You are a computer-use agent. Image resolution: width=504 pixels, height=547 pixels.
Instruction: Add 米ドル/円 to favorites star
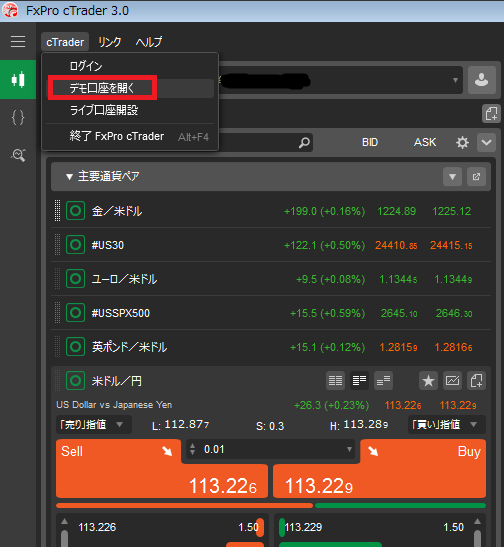(428, 381)
